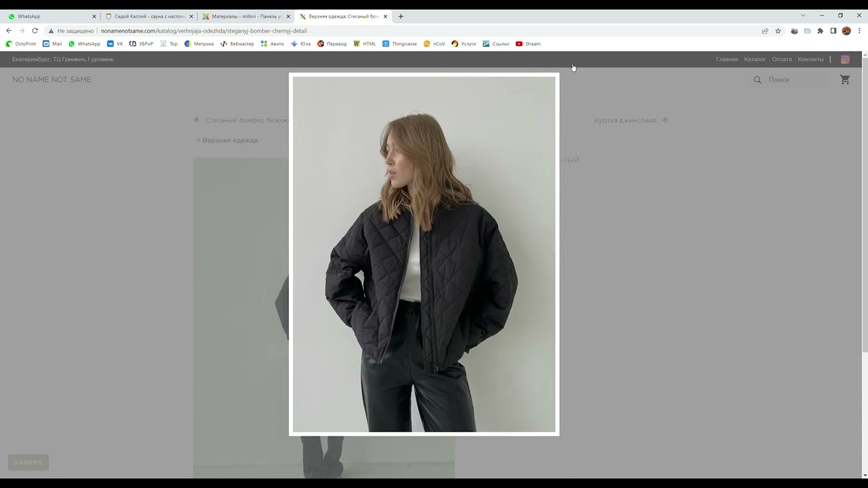Open the Chrome three-dot menu
The image size is (868, 488).
(859, 30)
